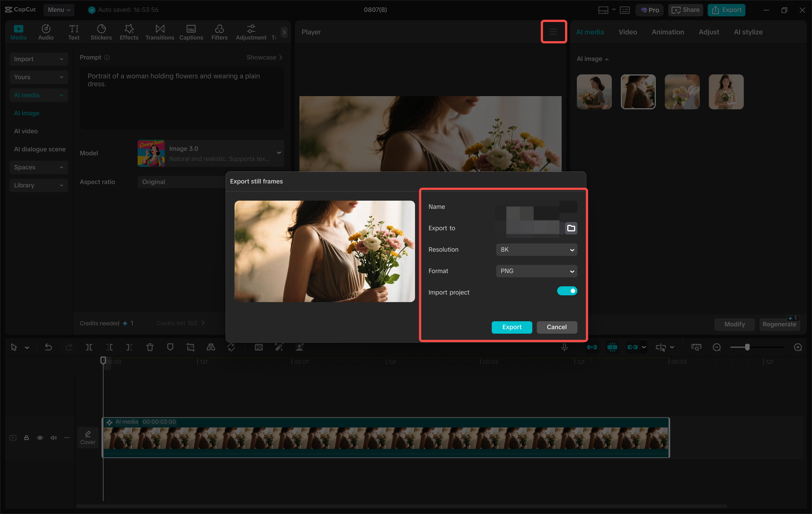812x514 pixels.
Task: Select the Split tool in the timeline toolbar
Action: 89,347
